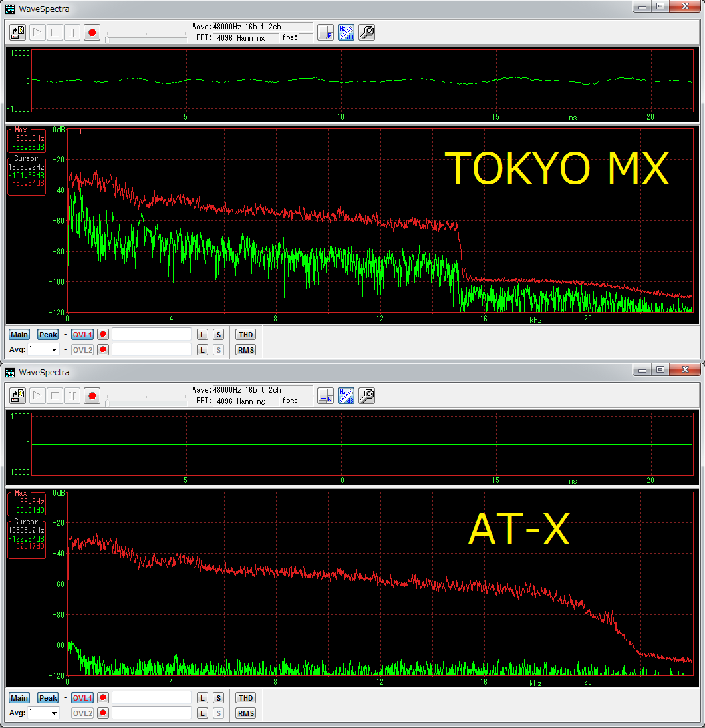Image resolution: width=705 pixels, height=728 pixels.
Task: Click THD button in AT-X window
Action: pyautogui.click(x=246, y=698)
